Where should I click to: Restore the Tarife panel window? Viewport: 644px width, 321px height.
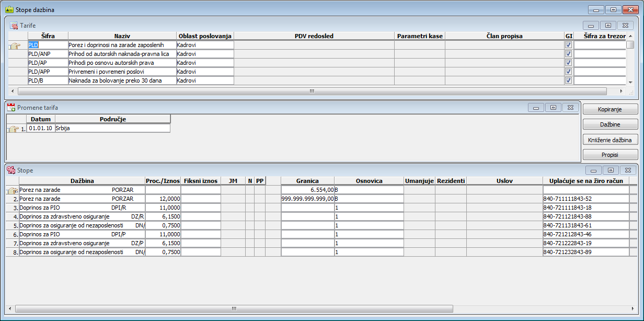[x=608, y=25]
